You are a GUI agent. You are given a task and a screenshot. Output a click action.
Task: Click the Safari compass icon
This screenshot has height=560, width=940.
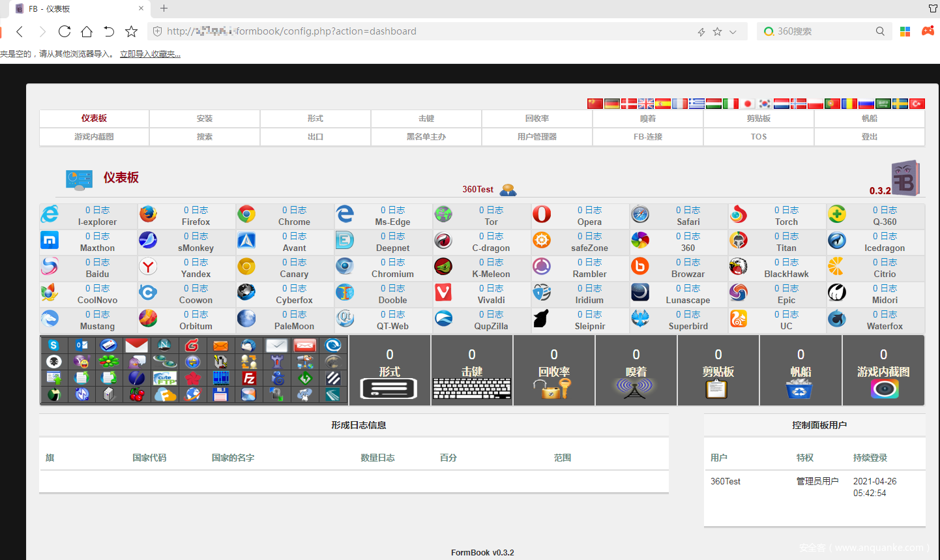(640, 214)
